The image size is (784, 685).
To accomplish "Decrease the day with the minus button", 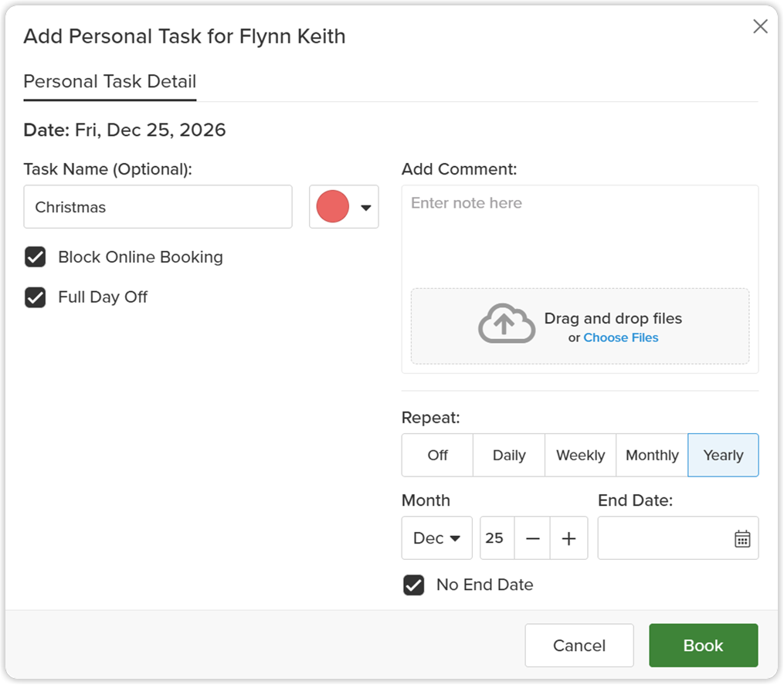I will (532, 538).
